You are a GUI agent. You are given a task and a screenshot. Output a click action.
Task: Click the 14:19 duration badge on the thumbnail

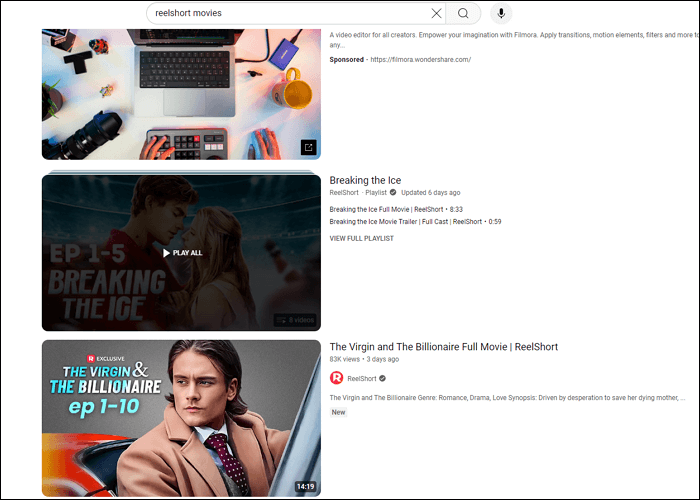(x=305, y=487)
